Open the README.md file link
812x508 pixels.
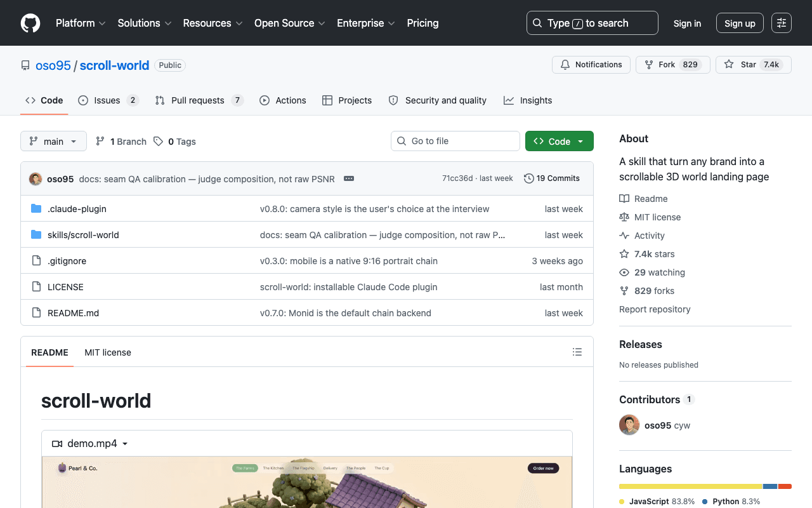pos(73,313)
